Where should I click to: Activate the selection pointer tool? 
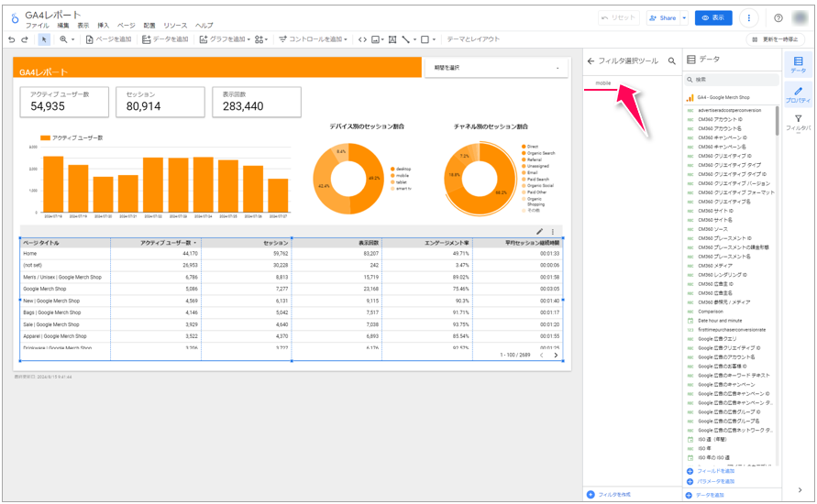coord(44,39)
